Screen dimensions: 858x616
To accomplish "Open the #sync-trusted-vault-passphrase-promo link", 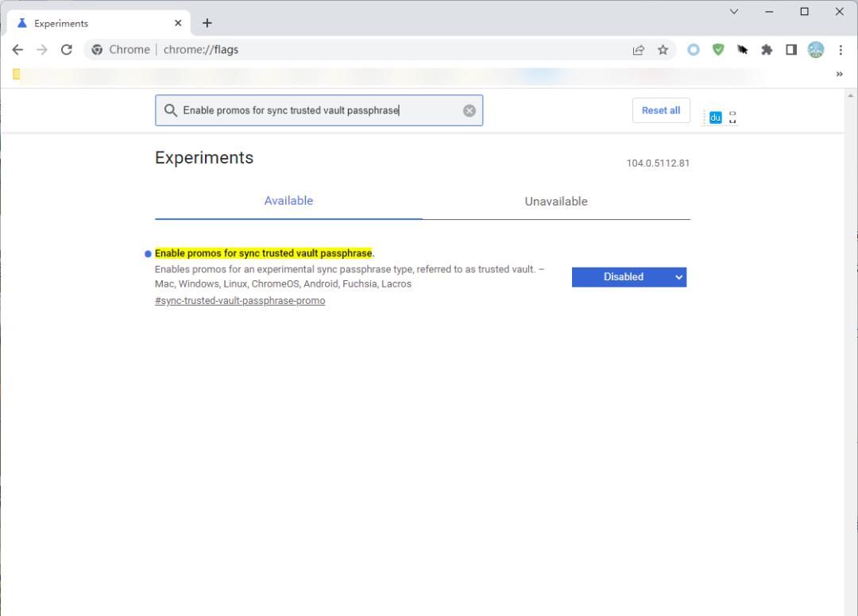I will [240, 301].
